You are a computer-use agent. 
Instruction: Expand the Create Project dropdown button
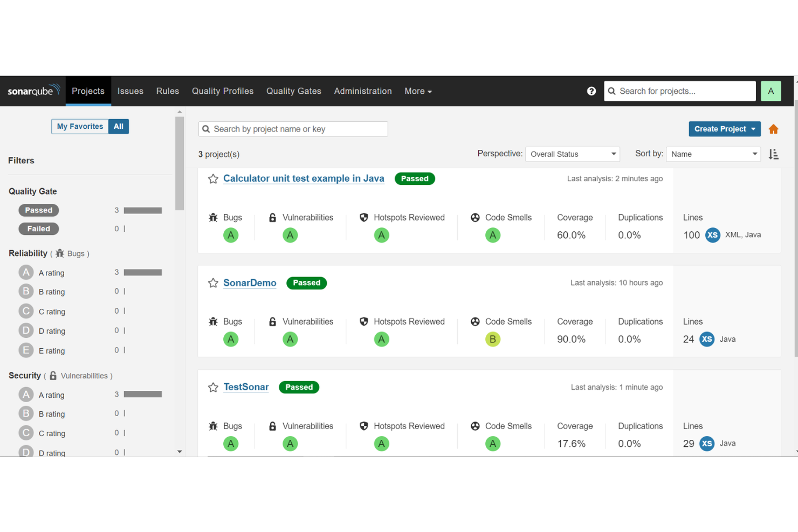point(724,129)
